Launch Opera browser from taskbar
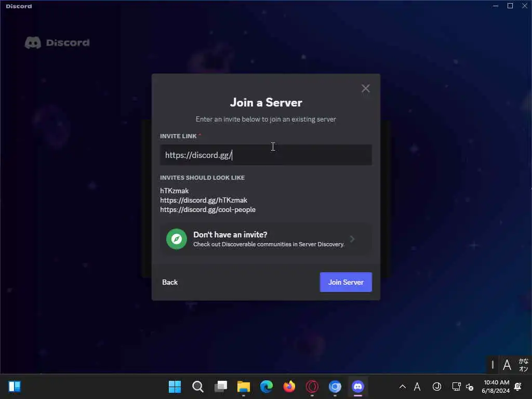Screen dimensions: 532x399 (x=312, y=387)
